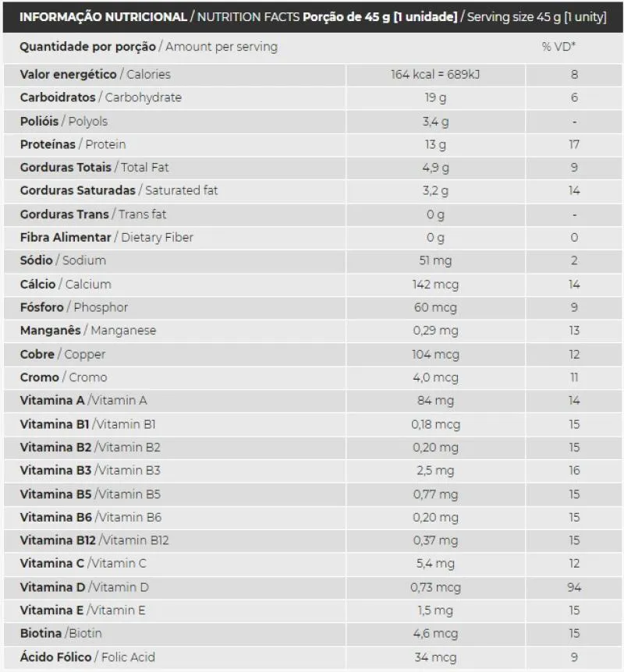Click the '104 mcg' copper value

(435, 354)
